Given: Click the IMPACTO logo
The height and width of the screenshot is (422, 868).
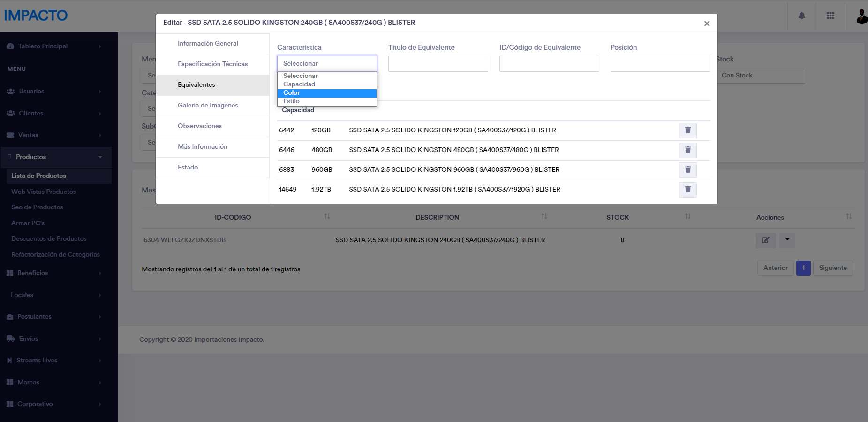Looking at the screenshot, I should coord(36,15).
